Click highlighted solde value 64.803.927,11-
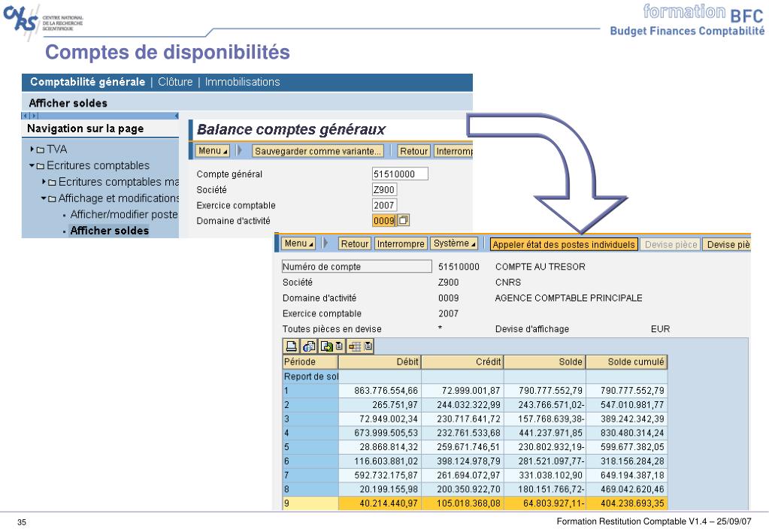The image size is (769, 532). [x=554, y=503]
